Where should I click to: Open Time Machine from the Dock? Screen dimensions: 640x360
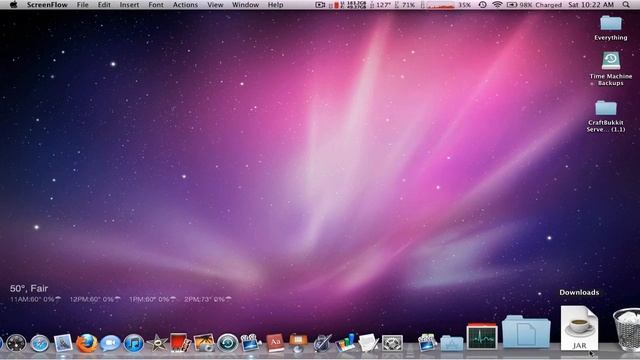tap(227, 343)
